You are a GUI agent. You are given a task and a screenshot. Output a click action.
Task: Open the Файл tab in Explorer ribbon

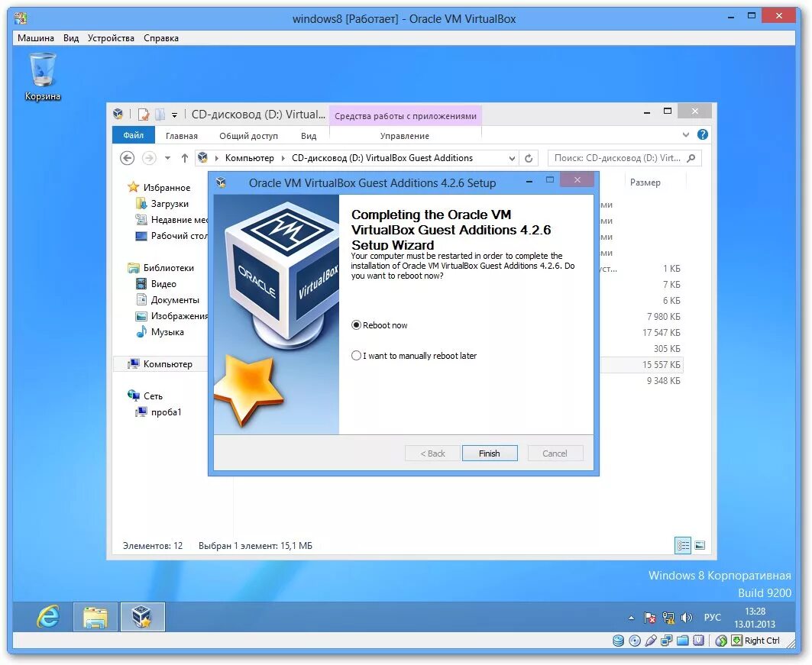click(134, 135)
